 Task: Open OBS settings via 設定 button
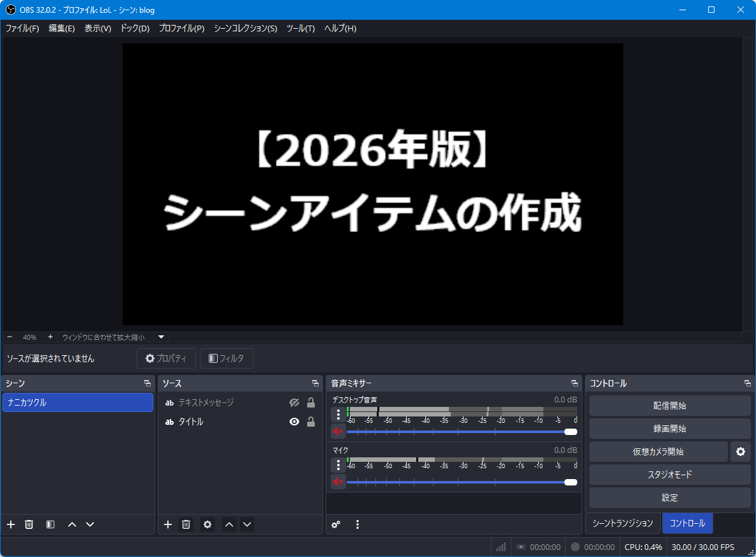pos(669,498)
